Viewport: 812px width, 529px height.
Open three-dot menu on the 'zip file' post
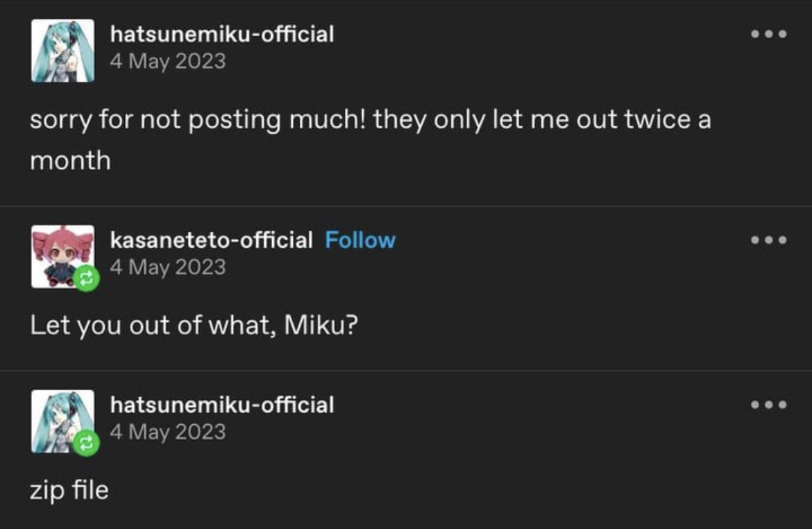coord(768,405)
